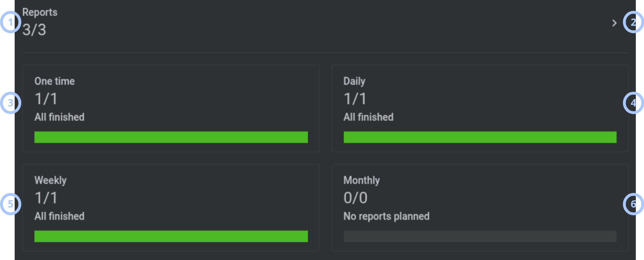Click the Weekly All finished status text
Screen dimensions: 644x260
[59, 216]
